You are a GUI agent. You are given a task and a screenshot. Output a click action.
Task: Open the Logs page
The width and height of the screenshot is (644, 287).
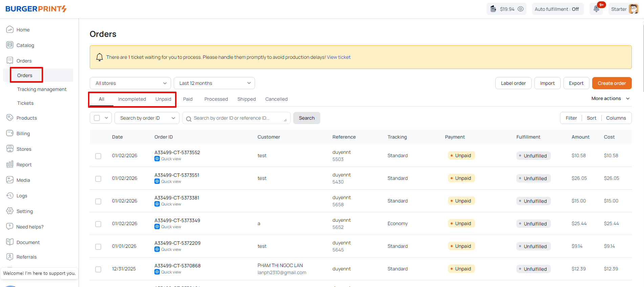pyautogui.click(x=22, y=196)
